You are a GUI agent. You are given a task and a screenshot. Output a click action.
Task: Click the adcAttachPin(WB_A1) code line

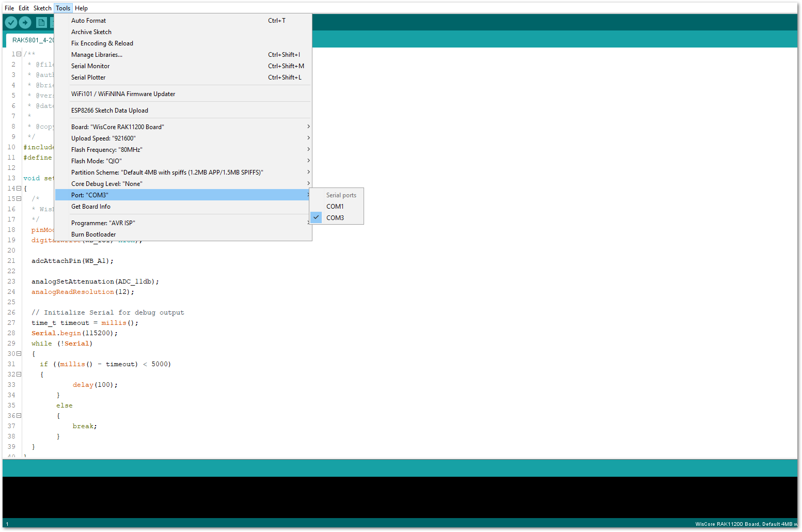click(72, 261)
